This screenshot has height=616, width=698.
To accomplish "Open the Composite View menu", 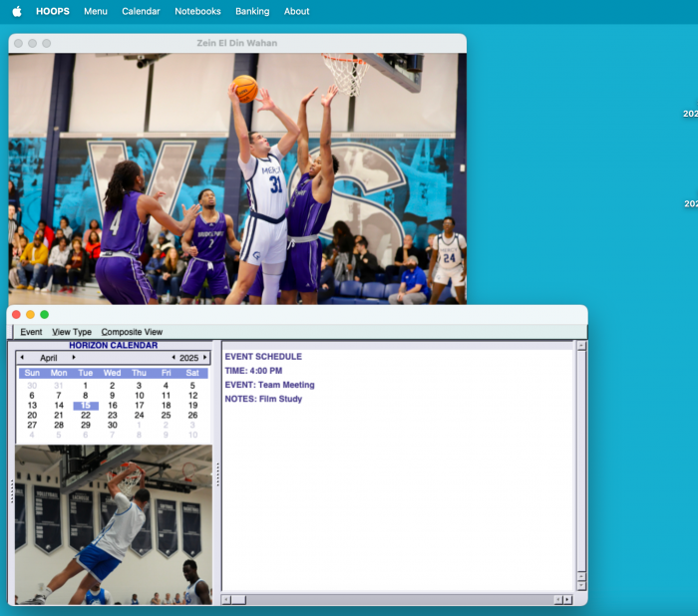I will [132, 332].
